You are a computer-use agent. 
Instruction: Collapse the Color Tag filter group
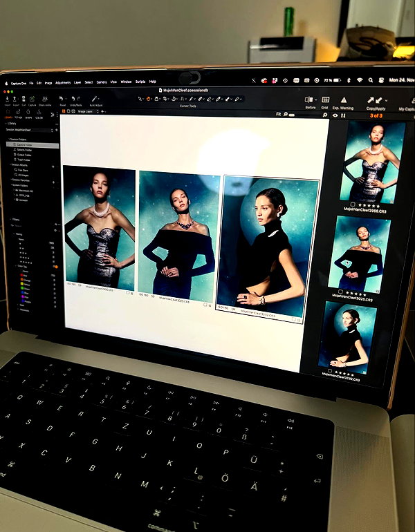(x=16, y=266)
